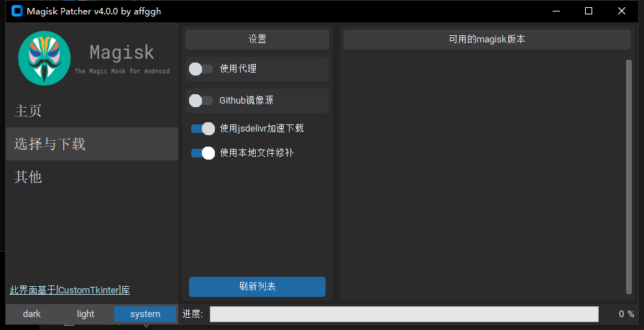Turn off 使用jsdelivr加速下载 switch

click(x=203, y=129)
